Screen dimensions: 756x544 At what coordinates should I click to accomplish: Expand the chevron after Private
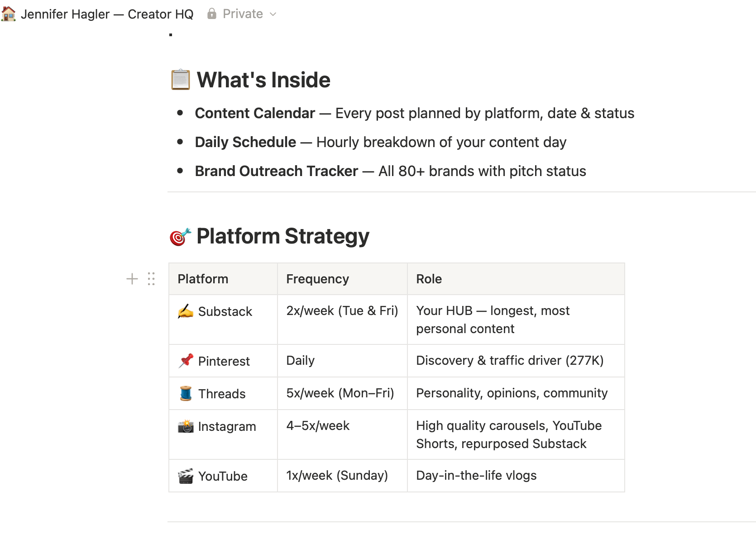(x=273, y=14)
